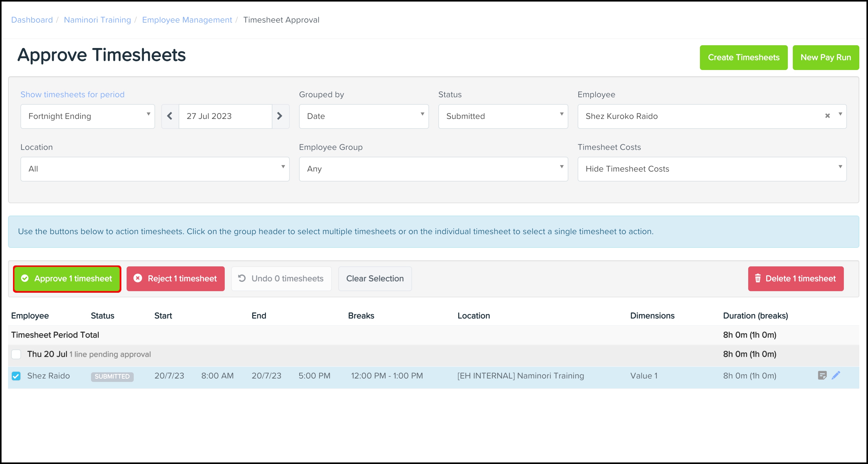Open the Fortnight Ending period dropdown

(88, 116)
